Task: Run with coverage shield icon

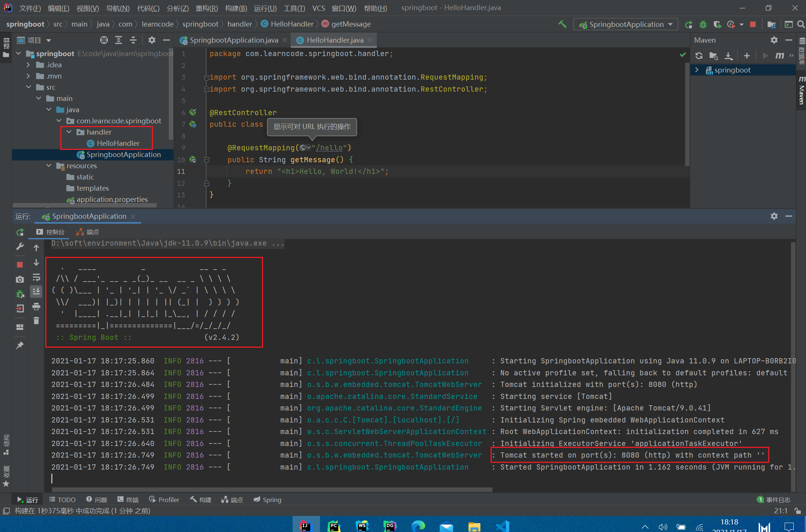Action: click(717, 24)
